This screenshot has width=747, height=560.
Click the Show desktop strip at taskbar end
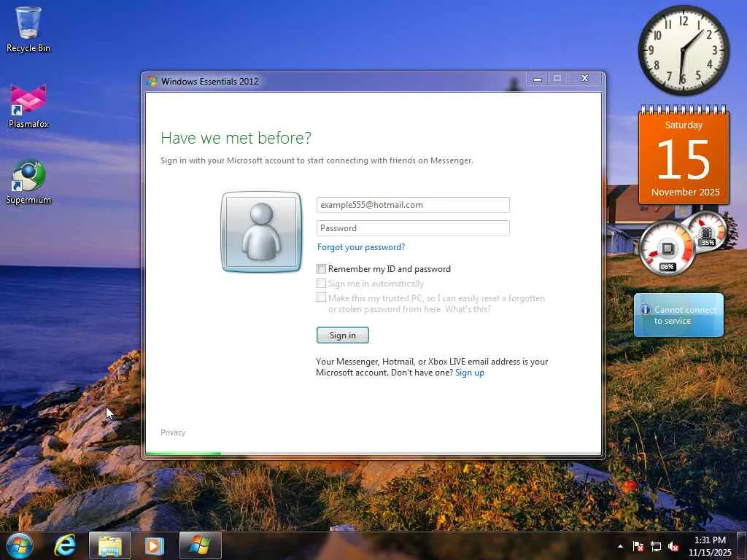coord(743,545)
